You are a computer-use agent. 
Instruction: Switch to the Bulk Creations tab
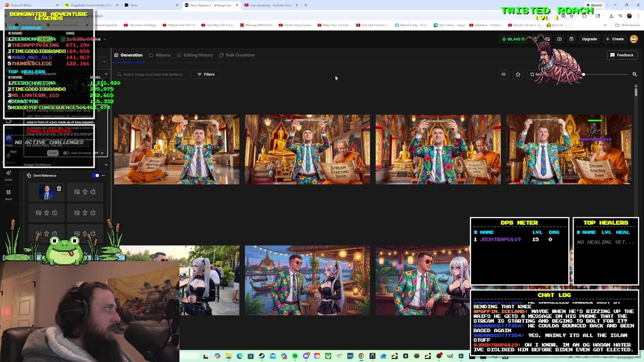(236, 55)
